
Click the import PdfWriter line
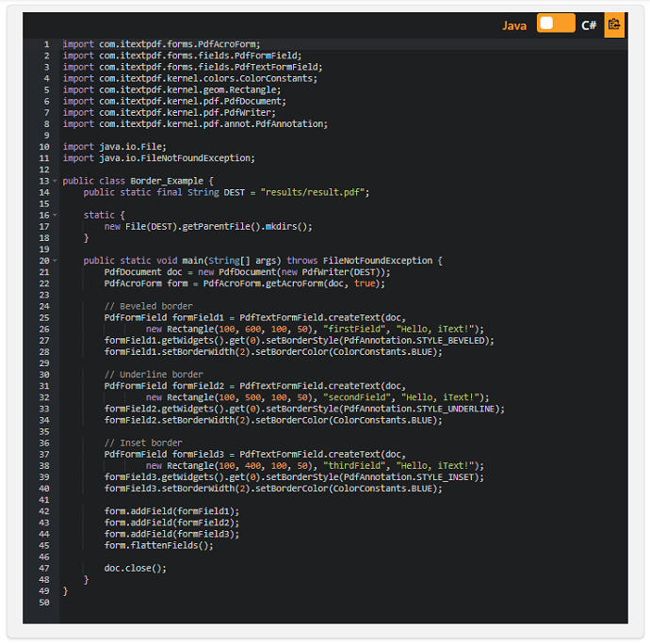(x=170, y=113)
